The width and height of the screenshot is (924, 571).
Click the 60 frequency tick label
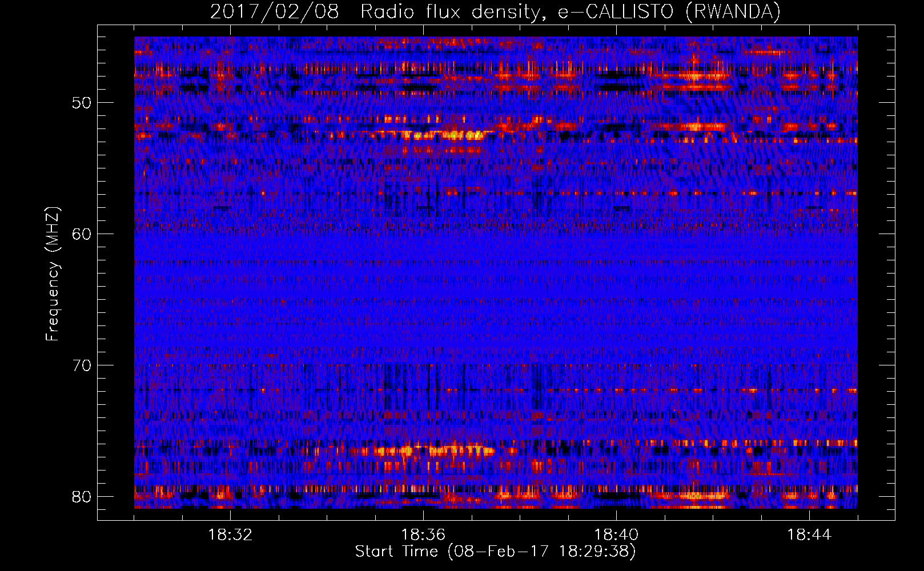point(82,234)
